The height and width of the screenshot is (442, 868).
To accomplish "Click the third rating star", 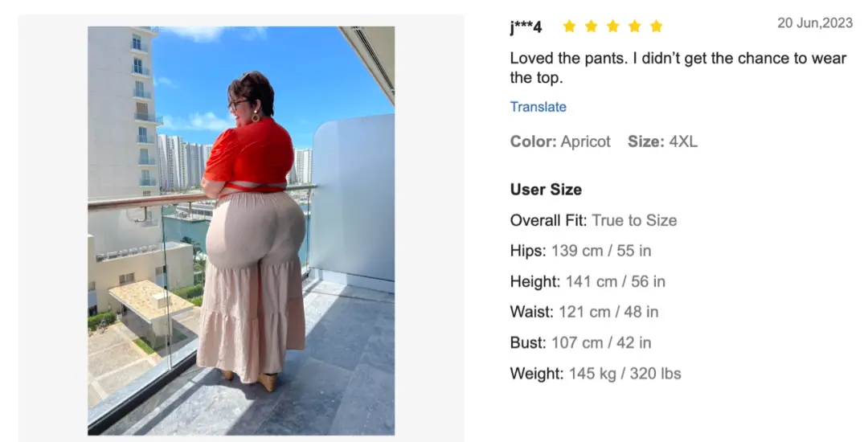I will [x=612, y=26].
